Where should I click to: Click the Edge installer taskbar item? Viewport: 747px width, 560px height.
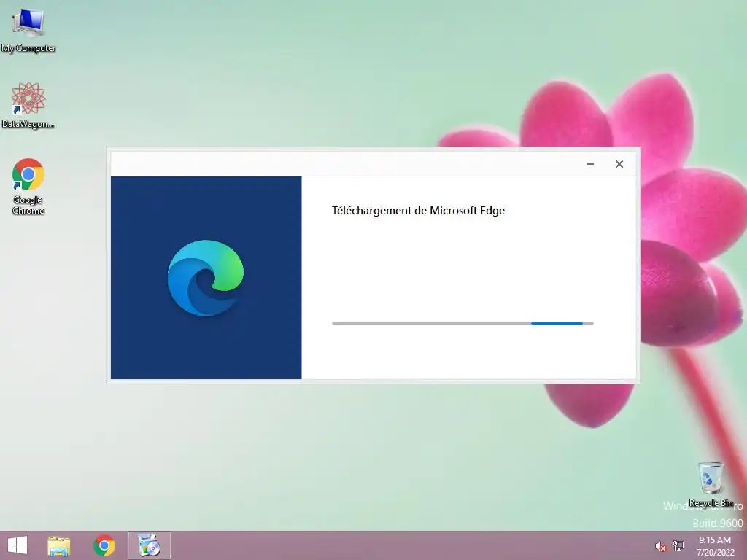[149, 545]
